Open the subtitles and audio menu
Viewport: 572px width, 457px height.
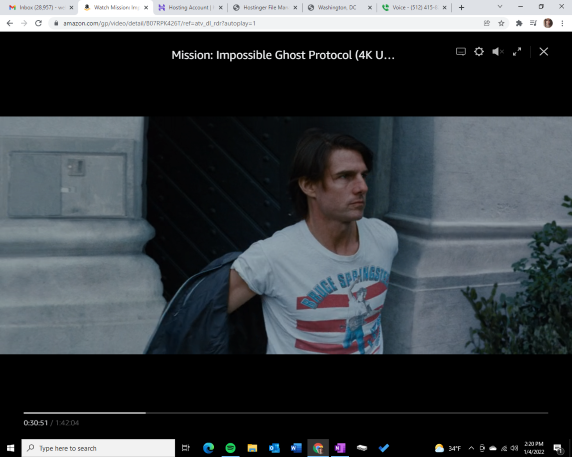461,52
